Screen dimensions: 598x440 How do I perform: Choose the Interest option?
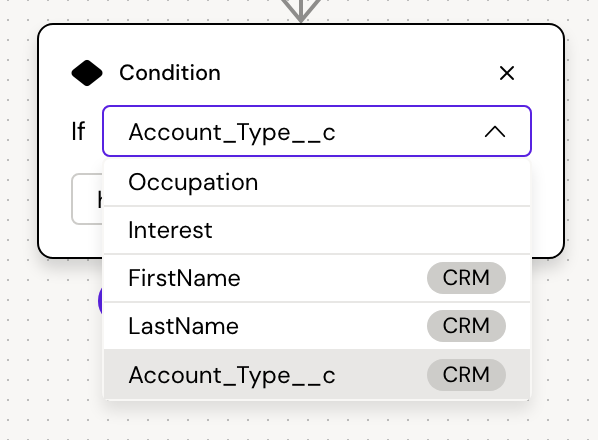(x=317, y=230)
